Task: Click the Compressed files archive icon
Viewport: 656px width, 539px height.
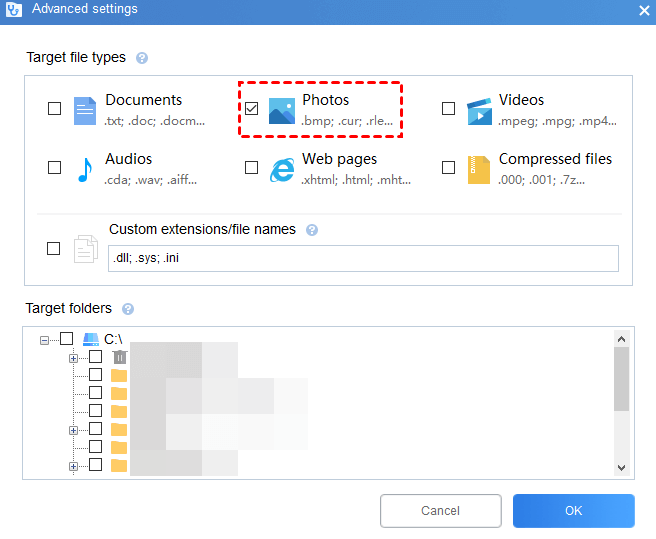Action: tap(479, 168)
